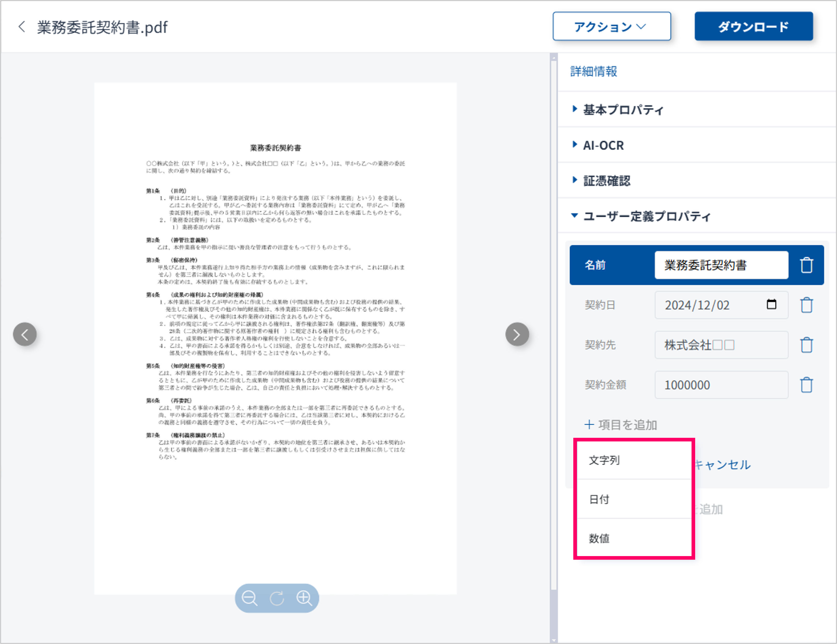
Task: Open the calendar picker for 契約日
Action: click(771, 304)
